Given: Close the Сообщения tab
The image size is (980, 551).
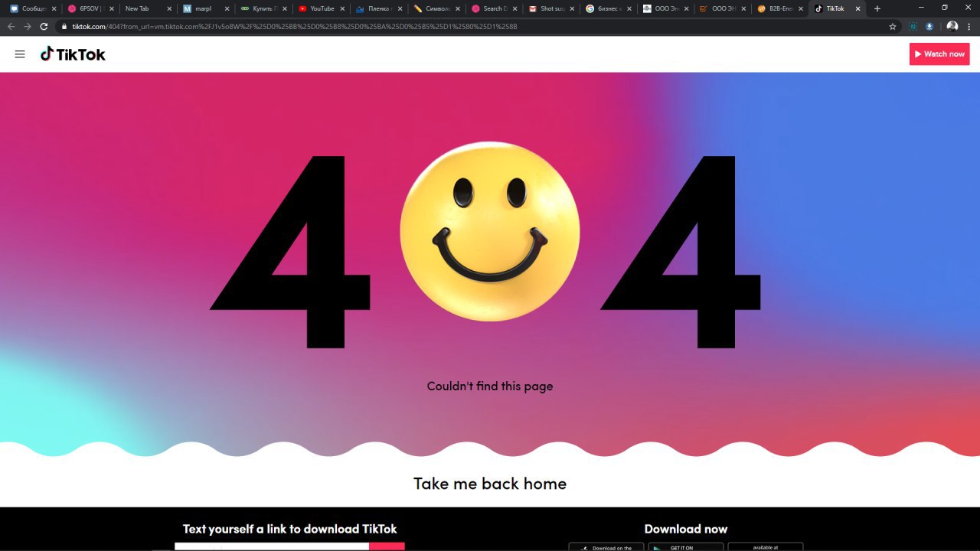Looking at the screenshot, I should coord(54,8).
